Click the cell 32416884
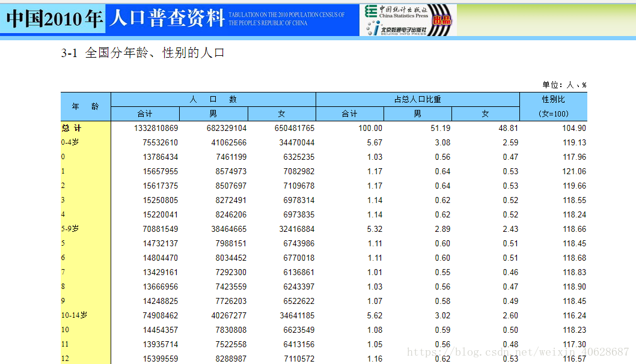 [x=297, y=229]
